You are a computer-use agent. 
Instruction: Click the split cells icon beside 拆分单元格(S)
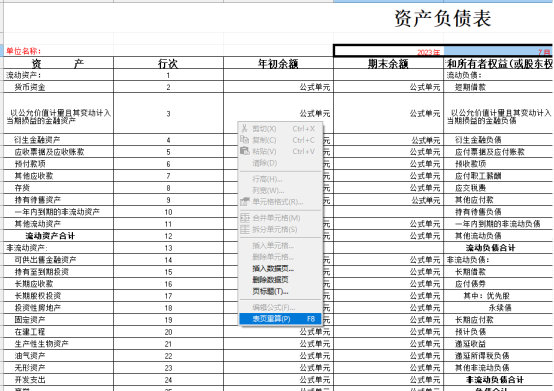[x=245, y=229]
